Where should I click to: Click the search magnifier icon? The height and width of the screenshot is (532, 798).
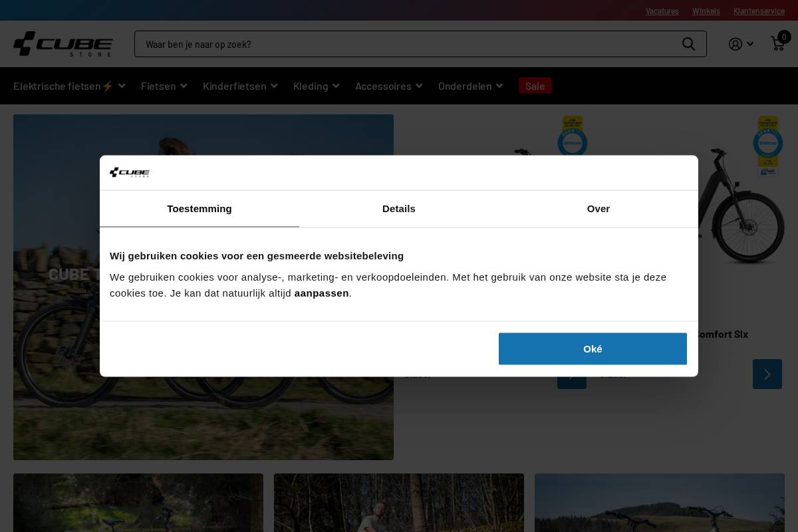(x=688, y=44)
